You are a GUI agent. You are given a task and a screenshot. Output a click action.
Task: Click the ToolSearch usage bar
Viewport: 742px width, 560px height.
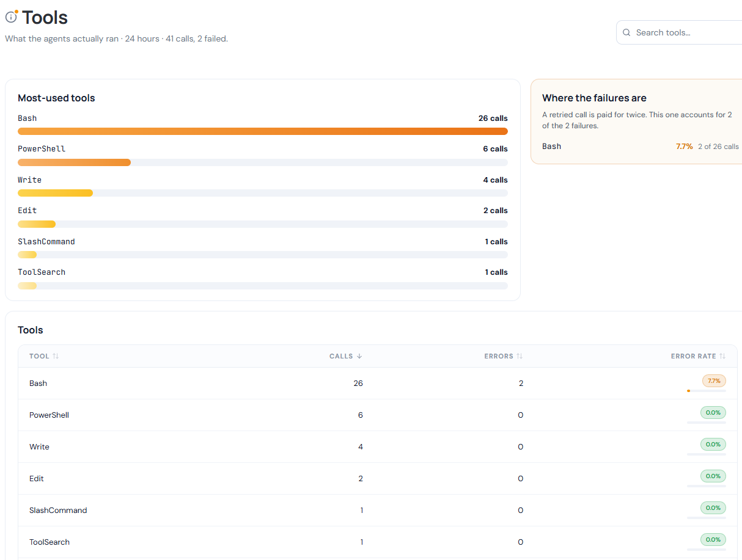coord(263,286)
